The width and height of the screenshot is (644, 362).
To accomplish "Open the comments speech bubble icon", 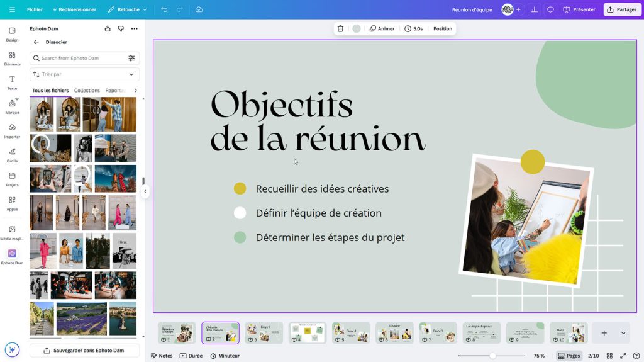I will click(550, 10).
